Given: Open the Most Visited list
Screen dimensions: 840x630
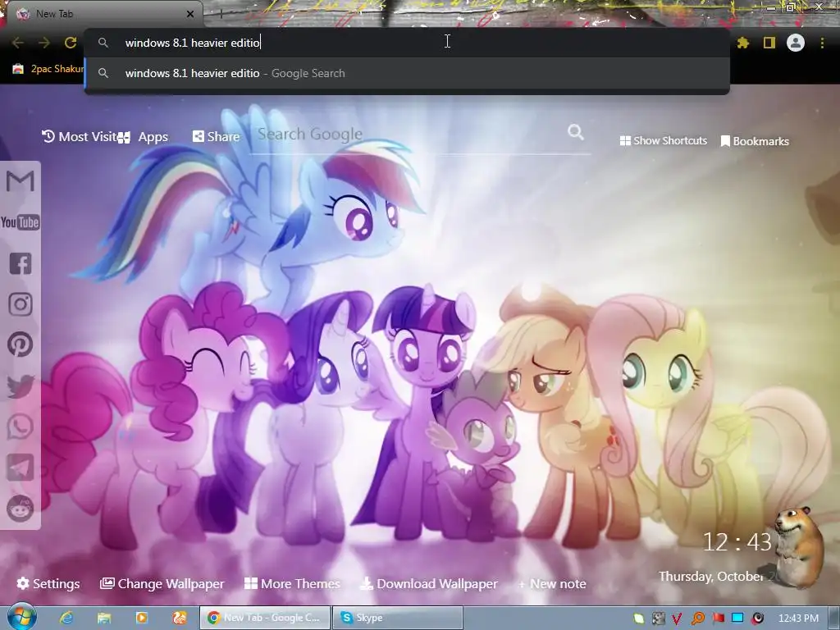Looking at the screenshot, I should 80,137.
